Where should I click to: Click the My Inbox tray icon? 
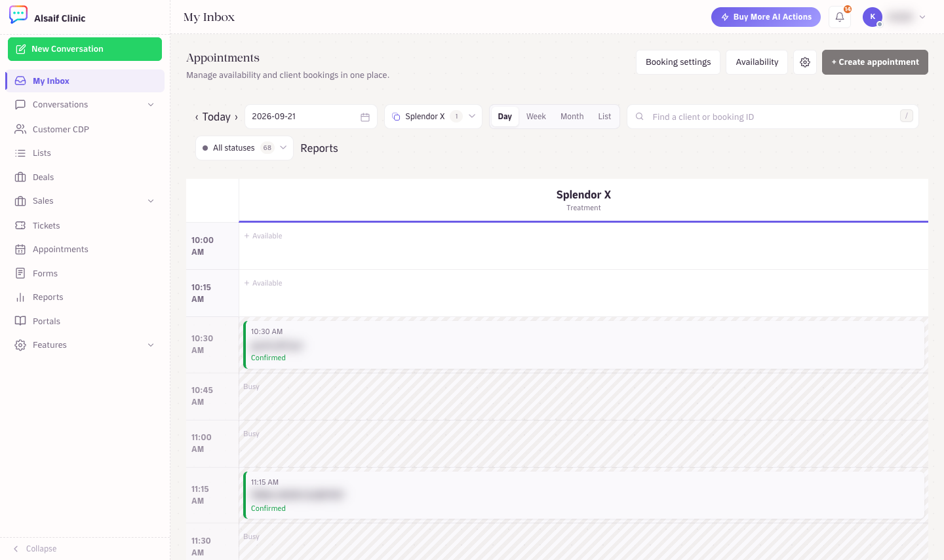pos(20,81)
